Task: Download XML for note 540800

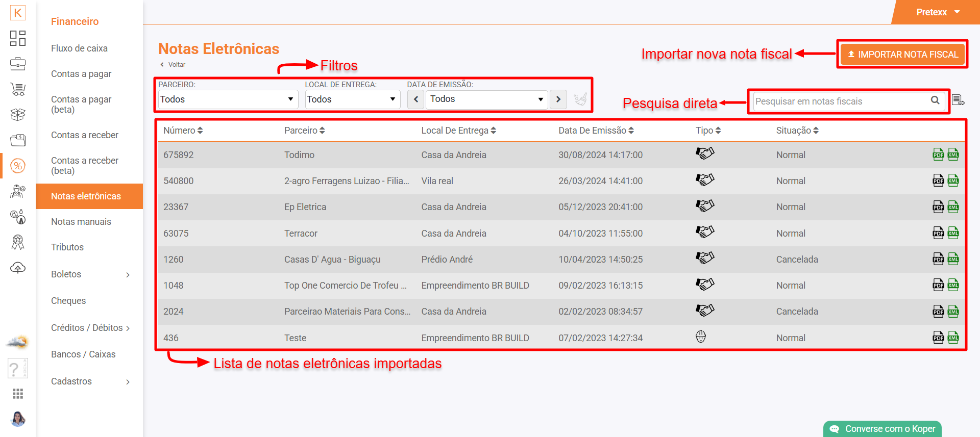Action: tap(953, 181)
